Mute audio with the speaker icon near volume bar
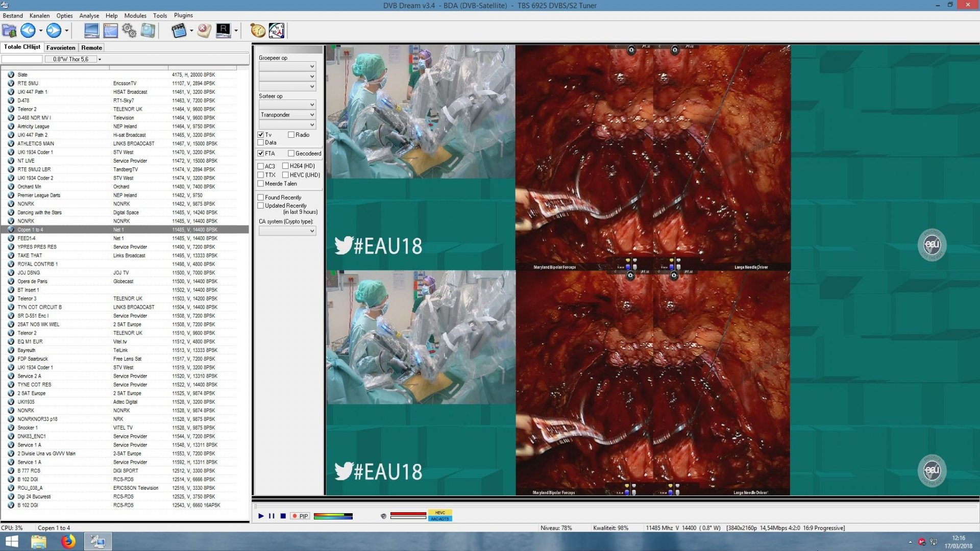This screenshot has height=551, width=980. point(383,516)
